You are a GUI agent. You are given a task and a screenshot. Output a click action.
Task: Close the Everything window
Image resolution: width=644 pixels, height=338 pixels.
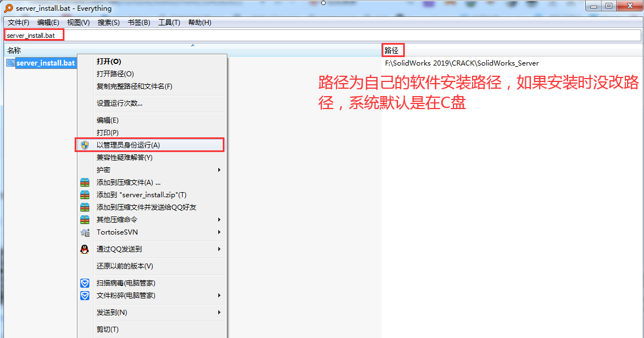(630, 6)
